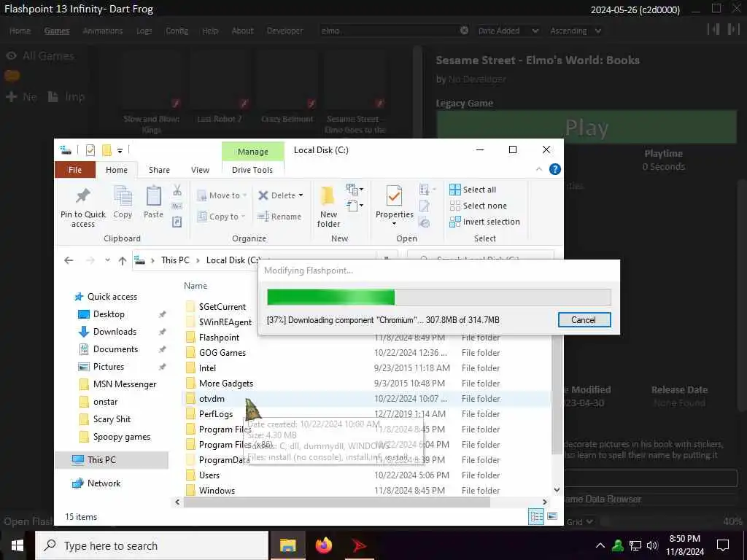Screen dimensions: 747x560
Task: Switch to the Share ribbon tab
Action: [159, 170]
